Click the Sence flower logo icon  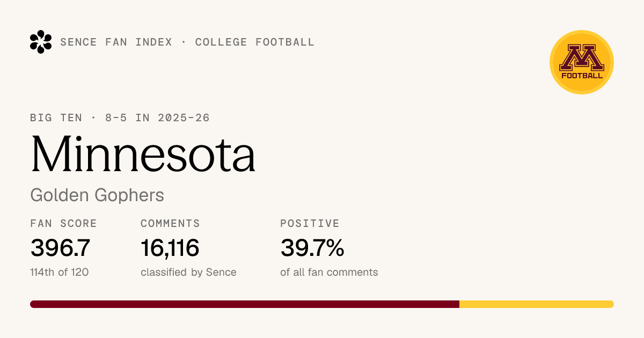click(41, 42)
